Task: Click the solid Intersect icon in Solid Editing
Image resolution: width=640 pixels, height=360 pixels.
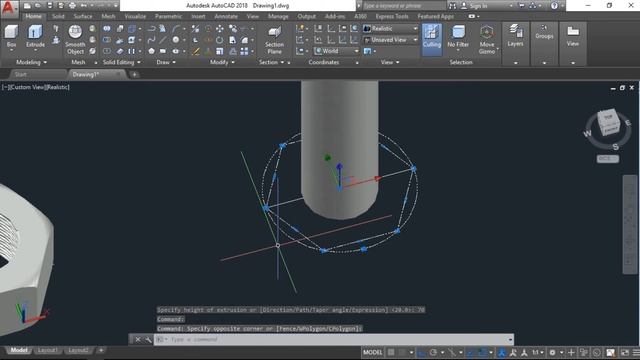Action: pos(107,51)
